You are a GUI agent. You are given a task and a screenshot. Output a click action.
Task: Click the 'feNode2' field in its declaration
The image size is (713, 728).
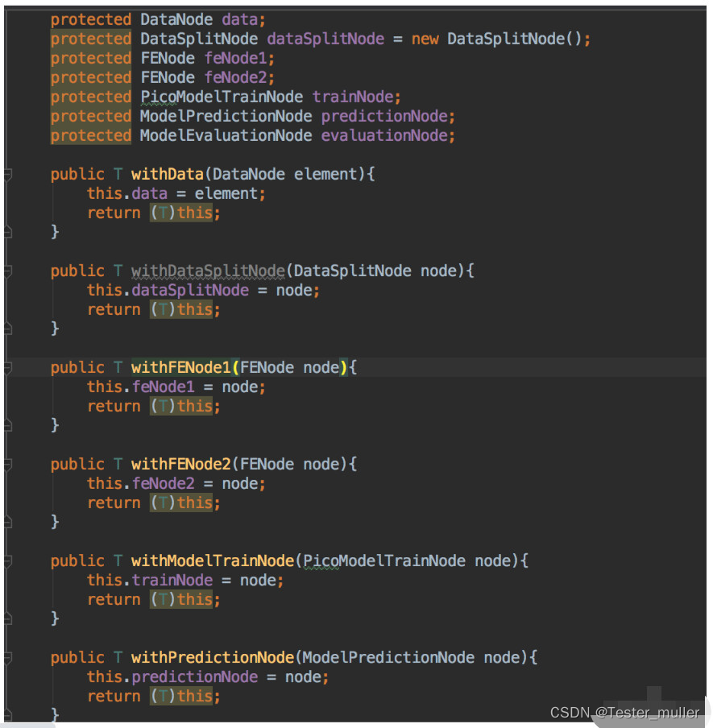[x=235, y=77]
